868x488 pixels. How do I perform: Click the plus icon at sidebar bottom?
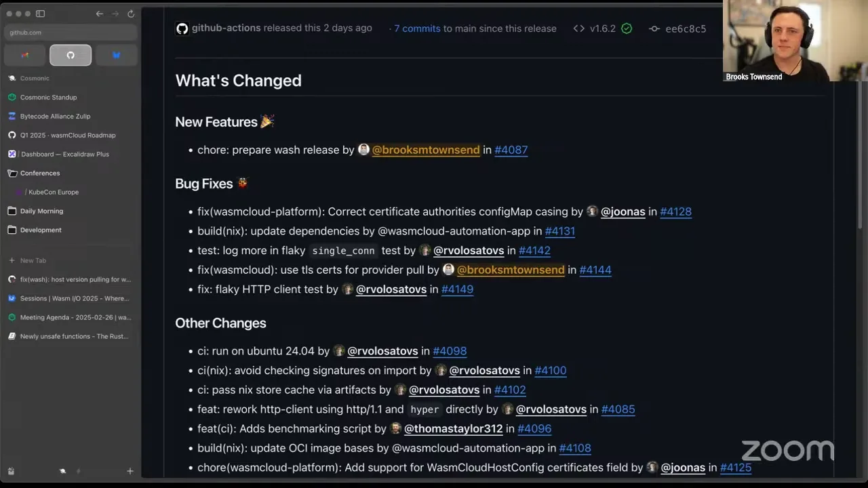pos(130,471)
